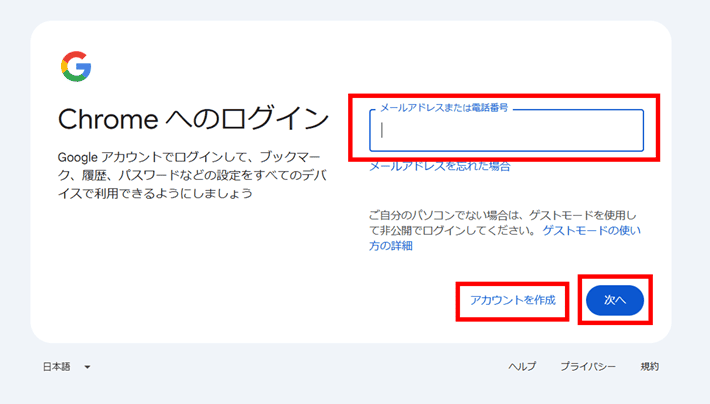Open the 規約 footer link
Viewport: 710px width, 404px height.
pyautogui.click(x=649, y=366)
